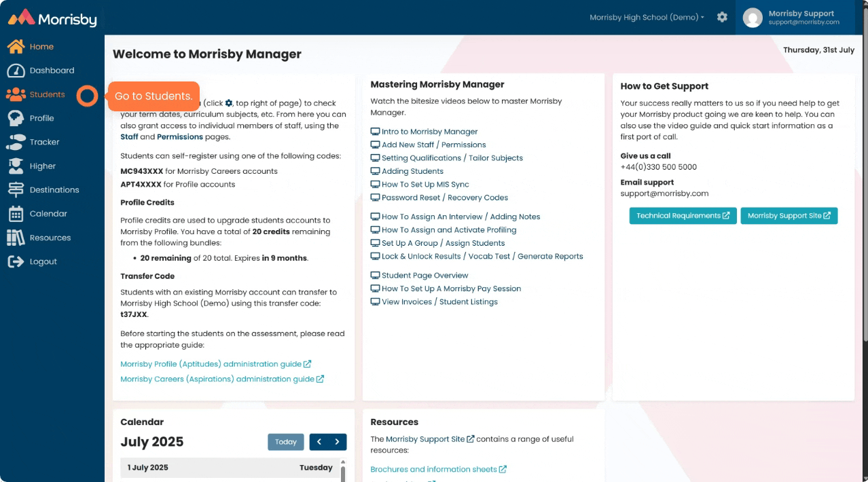The image size is (868, 482).
Task: Open the Dashboard gauge icon
Action: (16, 71)
